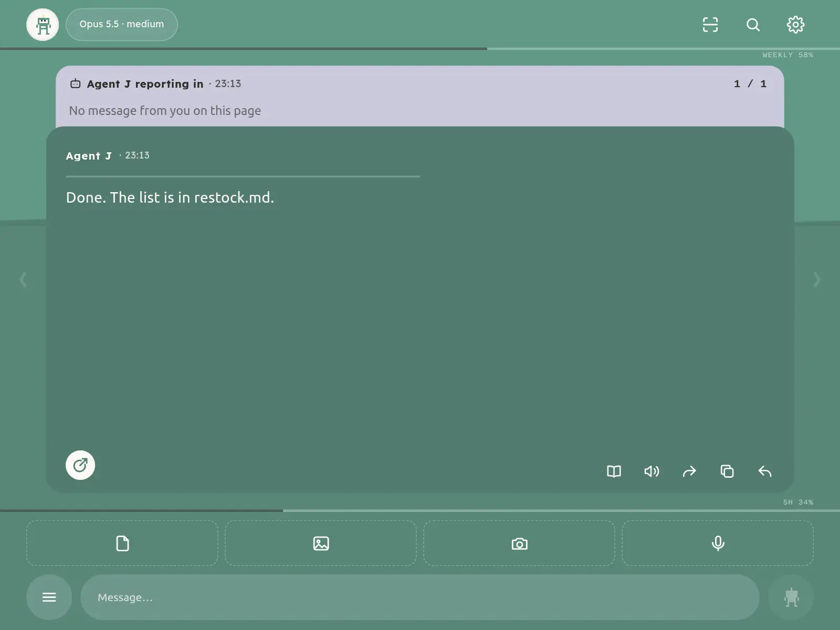Open the hamburger menu button
Screen dimensions: 840x630
coord(49,597)
